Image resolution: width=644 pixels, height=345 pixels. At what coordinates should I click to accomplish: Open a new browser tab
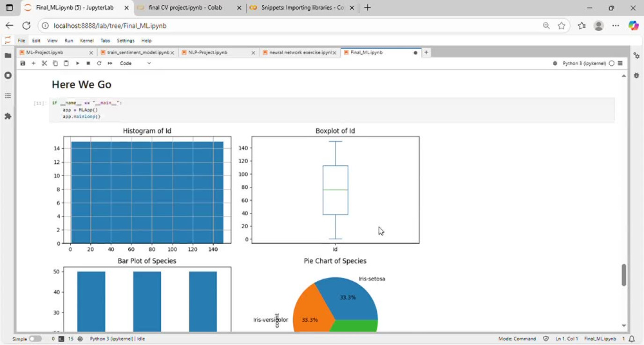coord(367,7)
